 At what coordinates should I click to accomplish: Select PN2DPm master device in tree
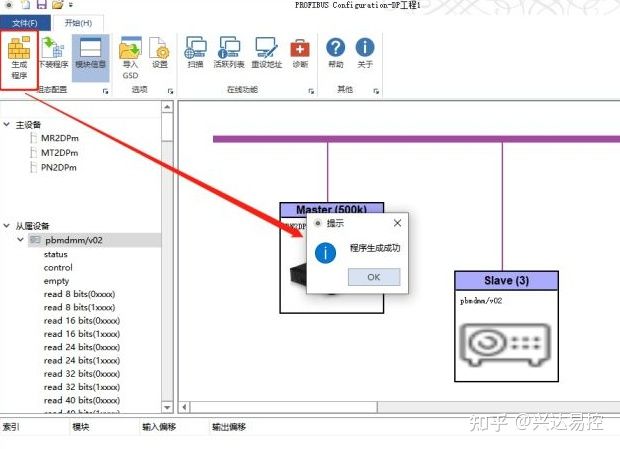(59, 168)
